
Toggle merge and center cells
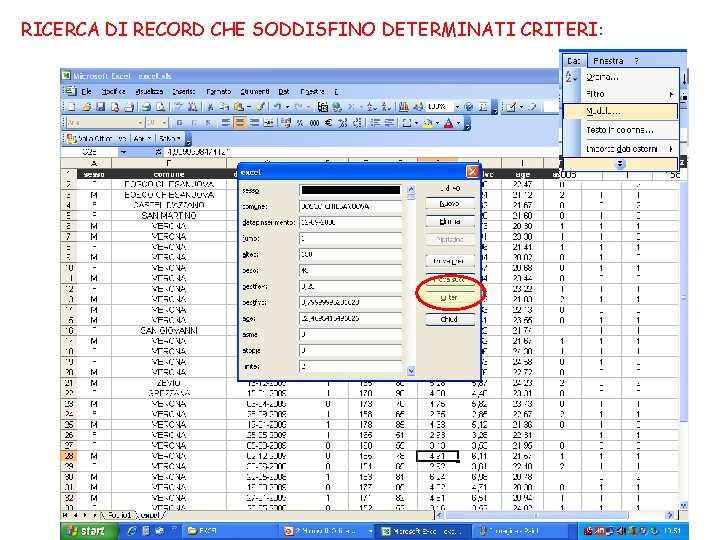click(268, 123)
